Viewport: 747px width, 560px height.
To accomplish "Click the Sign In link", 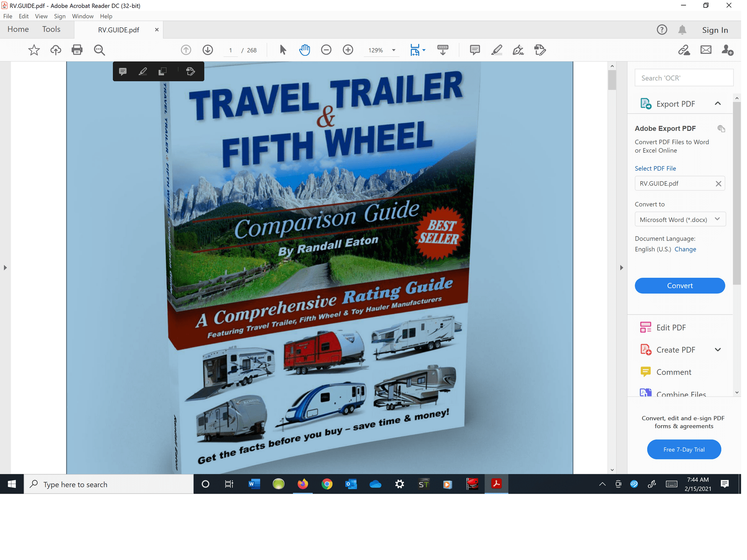I will pos(715,30).
